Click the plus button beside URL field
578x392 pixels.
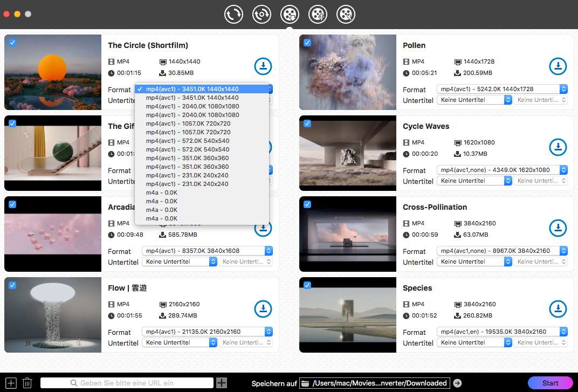click(x=222, y=383)
